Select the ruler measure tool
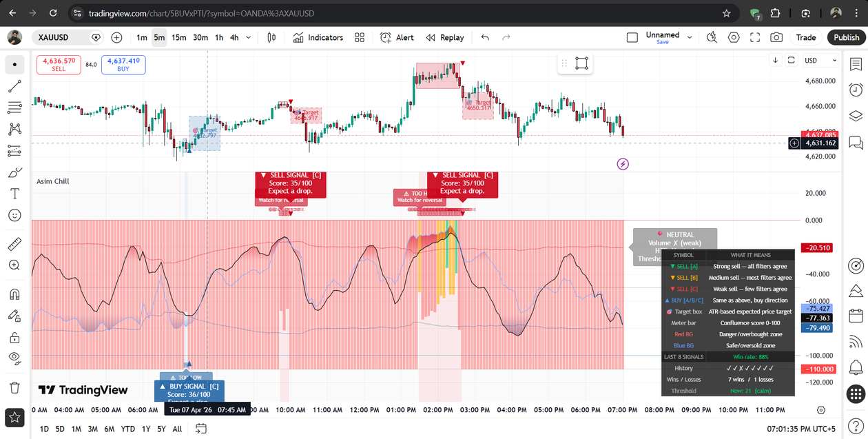 click(x=14, y=244)
